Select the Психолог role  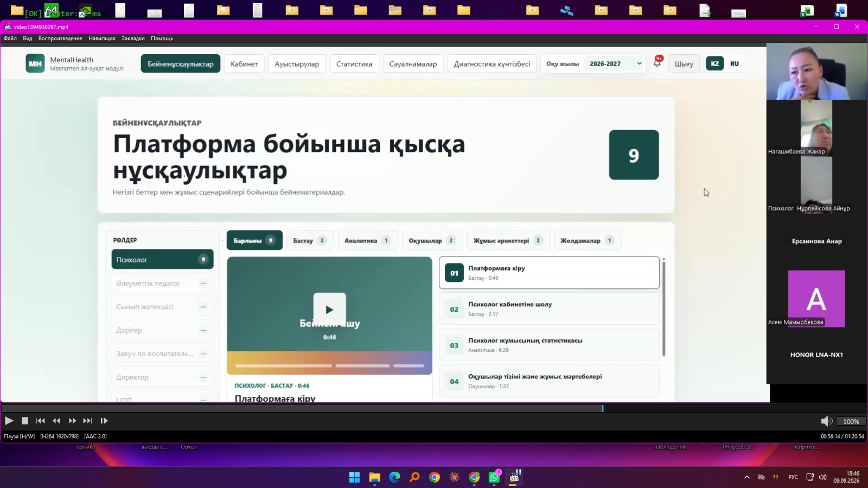[x=162, y=259]
